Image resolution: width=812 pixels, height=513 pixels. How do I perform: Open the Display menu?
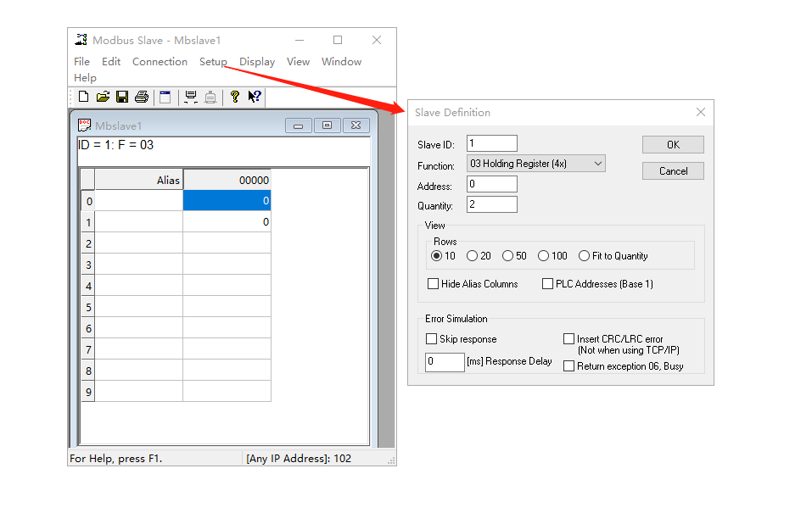(x=257, y=62)
